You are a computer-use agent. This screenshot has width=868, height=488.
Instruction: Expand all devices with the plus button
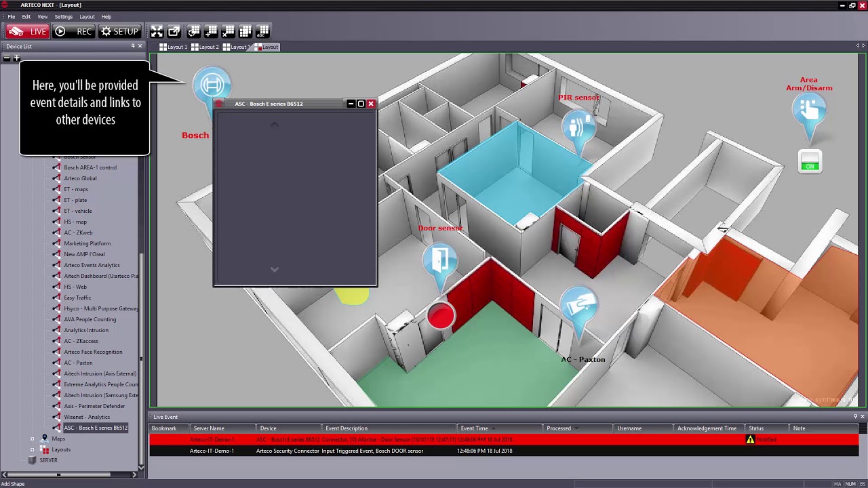pyautogui.click(x=17, y=58)
